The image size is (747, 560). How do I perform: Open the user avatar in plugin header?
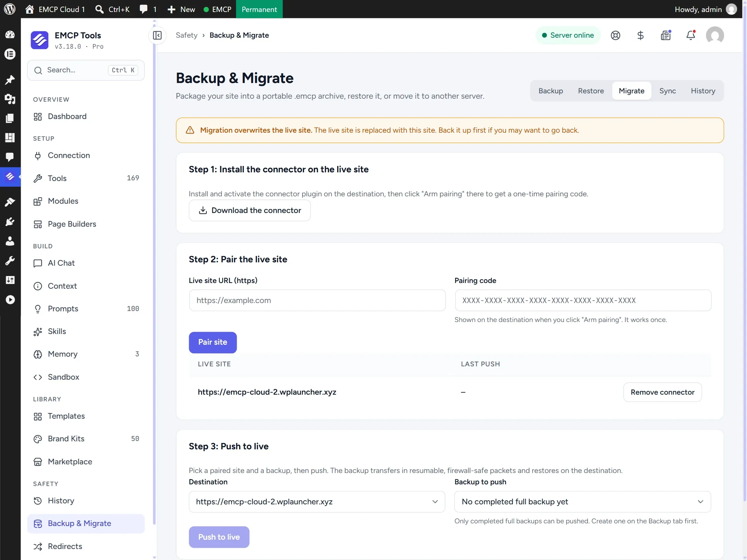click(x=715, y=35)
